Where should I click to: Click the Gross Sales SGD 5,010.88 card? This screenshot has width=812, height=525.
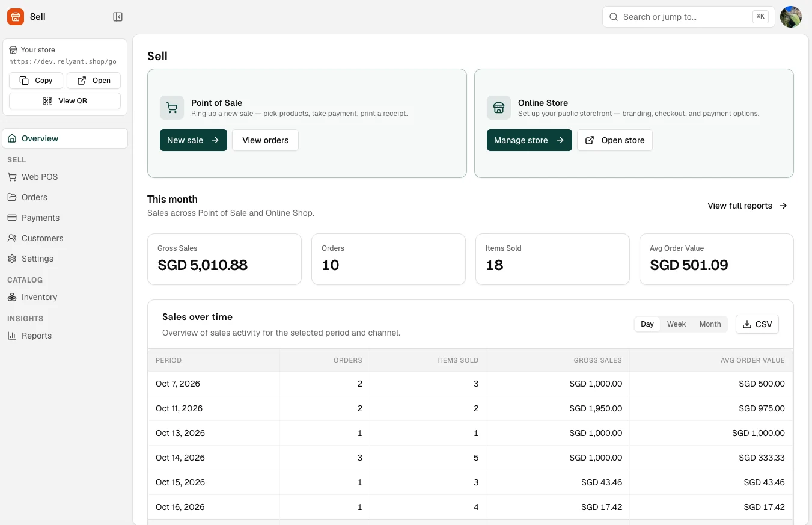(224, 259)
